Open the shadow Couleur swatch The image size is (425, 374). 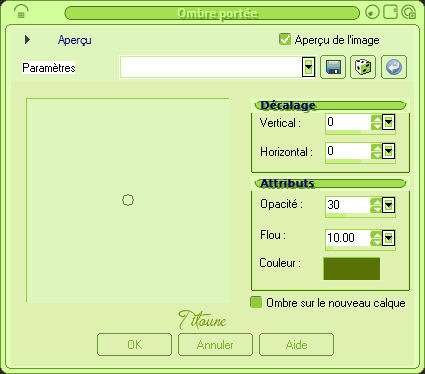[x=352, y=268]
